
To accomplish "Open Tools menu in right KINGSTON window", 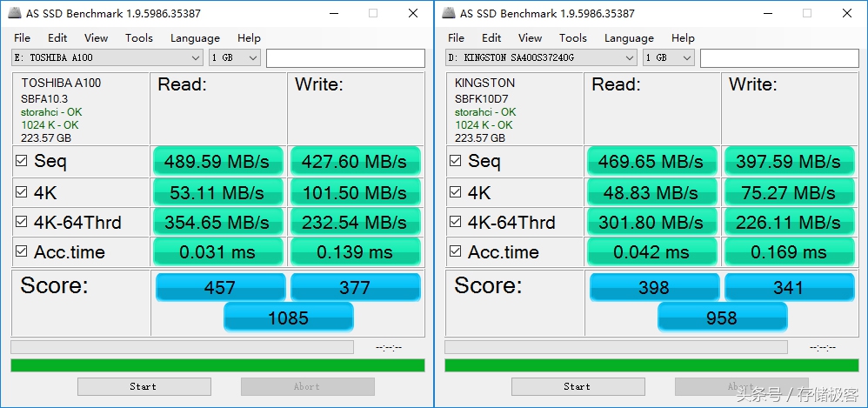I will [x=573, y=37].
